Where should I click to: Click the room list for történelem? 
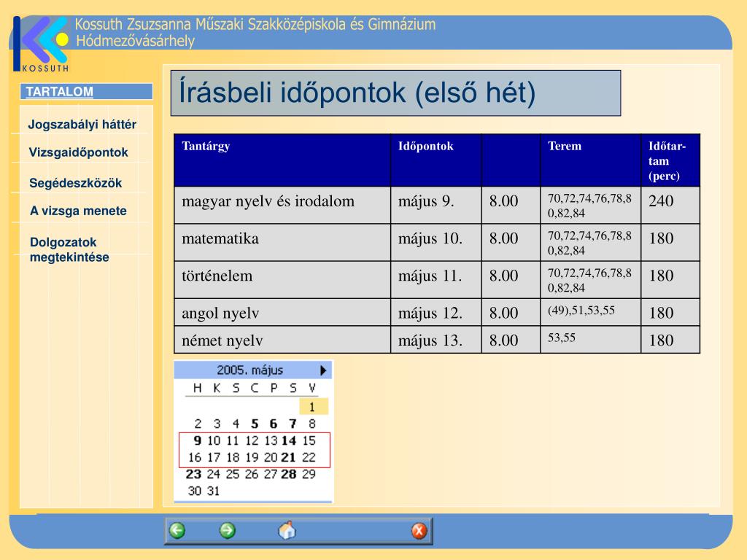pos(591,279)
